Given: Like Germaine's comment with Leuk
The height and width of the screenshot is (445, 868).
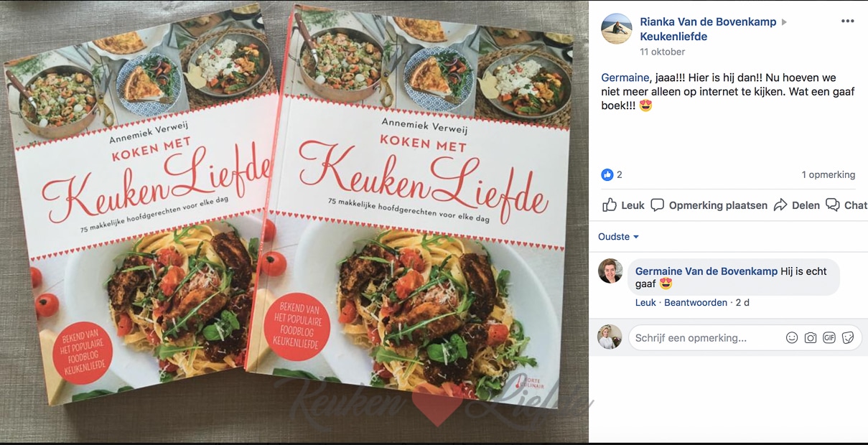Looking at the screenshot, I should tap(645, 303).
